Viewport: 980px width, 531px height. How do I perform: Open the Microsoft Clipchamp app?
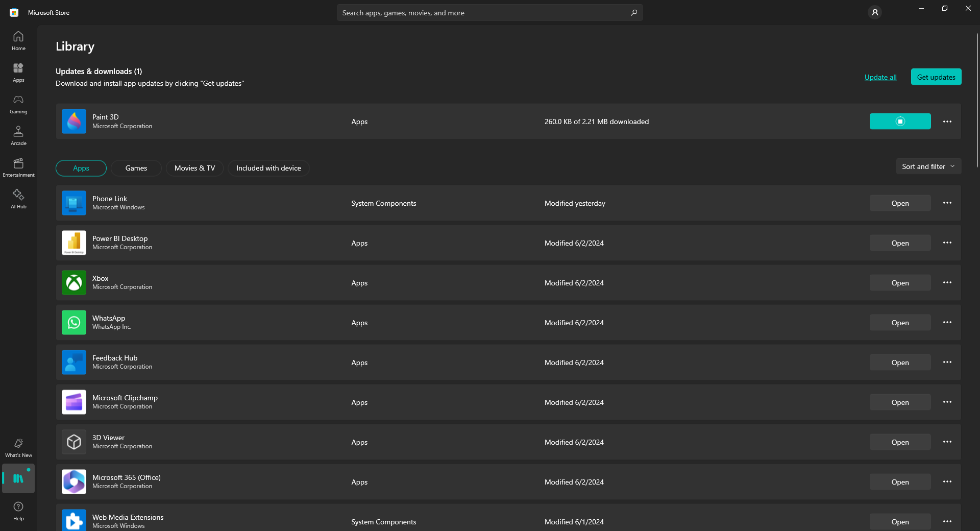click(x=900, y=402)
